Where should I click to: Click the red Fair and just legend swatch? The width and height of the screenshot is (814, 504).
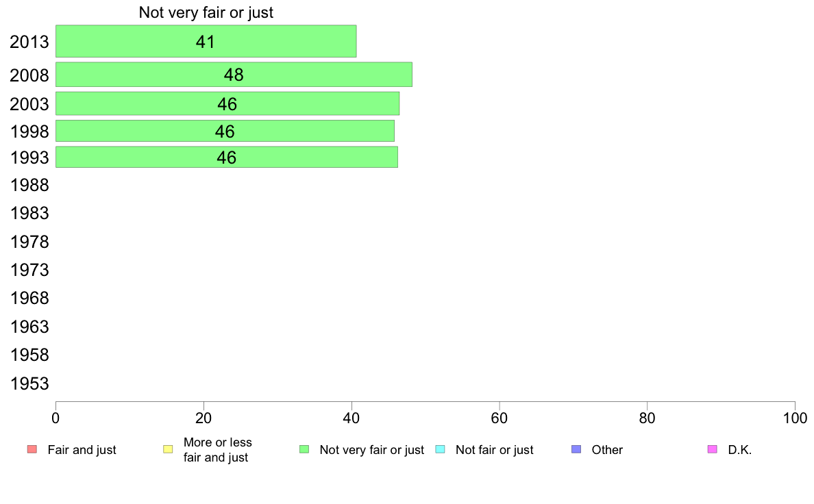point(32,449)
